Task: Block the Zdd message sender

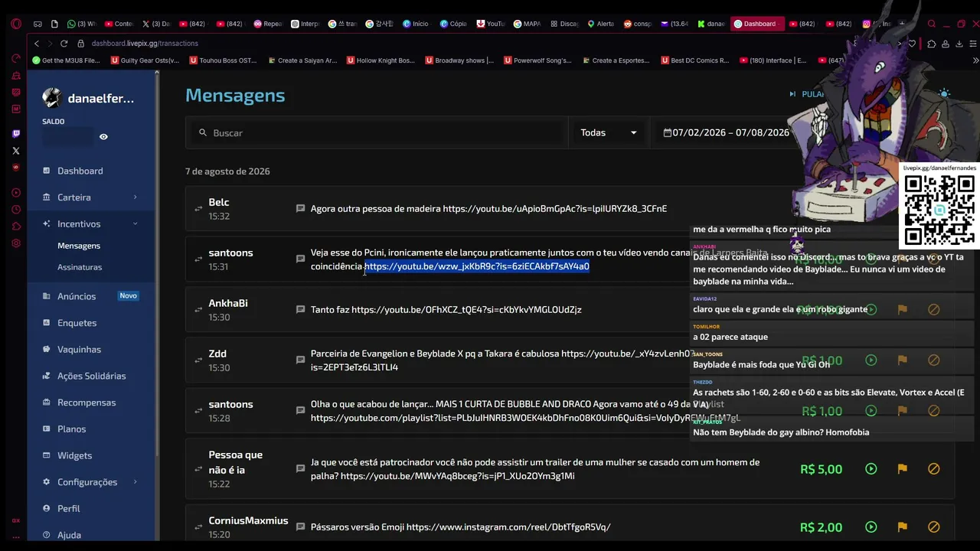Action: click(x=933, y=360)
